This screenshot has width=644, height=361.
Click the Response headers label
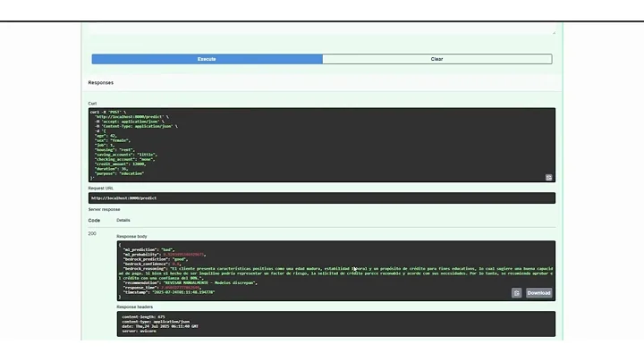[135, 306]
